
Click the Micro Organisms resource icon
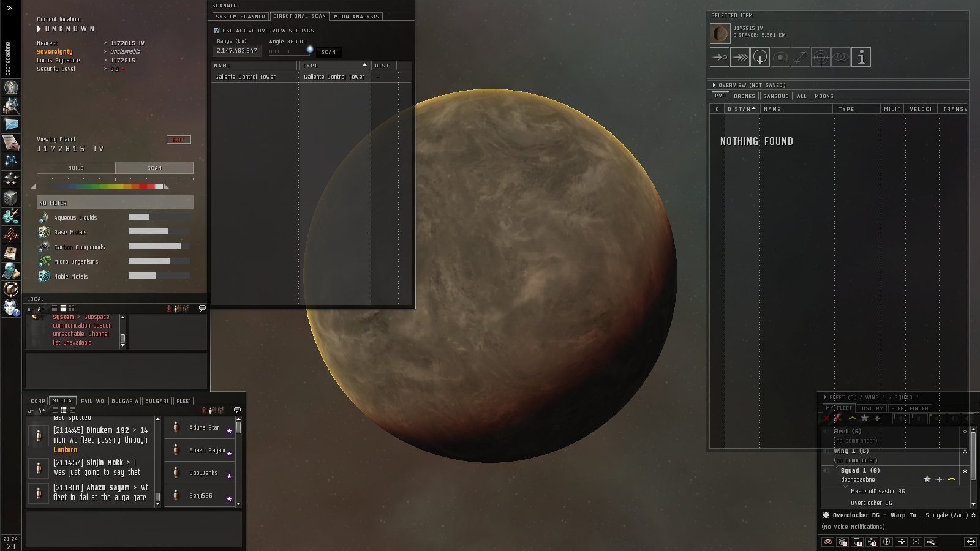pyautogui.click(x=43, y=261)
